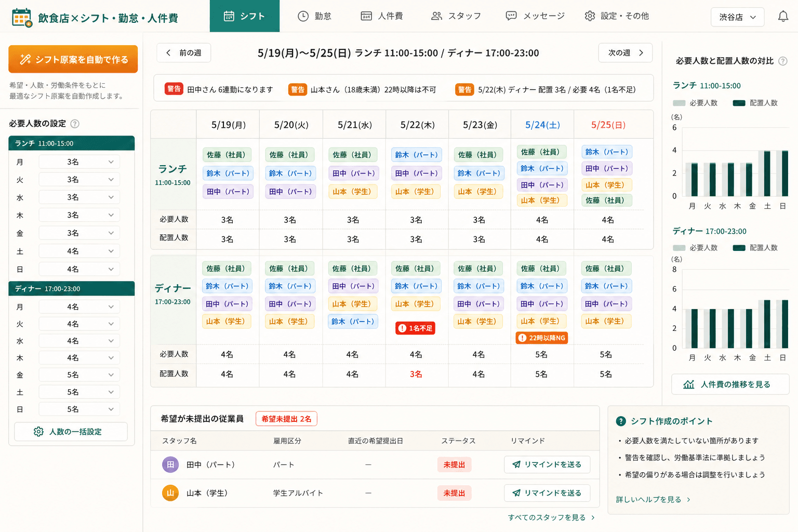Open the notification bell icon
This screenshot has height=532, width=798.
(x=783, y=17)
